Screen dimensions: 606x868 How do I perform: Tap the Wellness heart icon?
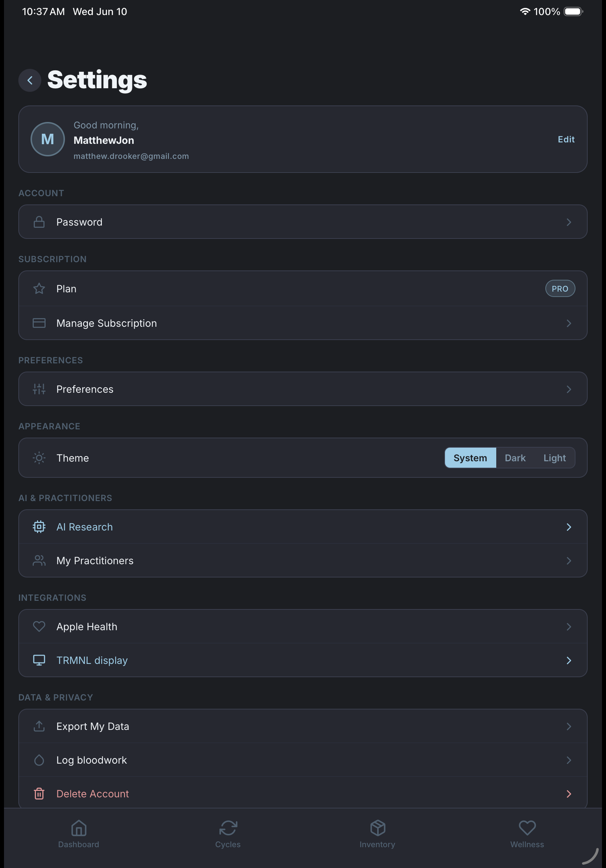click(527, 828)
